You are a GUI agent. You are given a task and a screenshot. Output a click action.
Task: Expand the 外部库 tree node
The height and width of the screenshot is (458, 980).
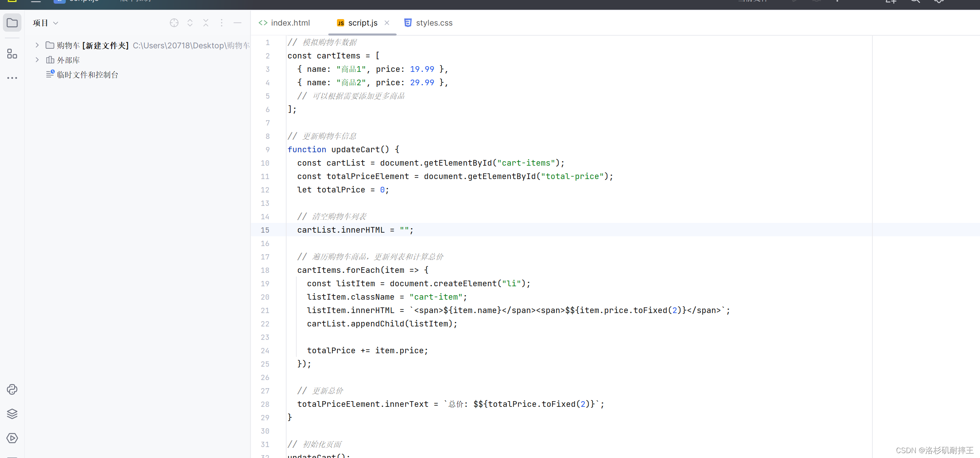[37, 60]
